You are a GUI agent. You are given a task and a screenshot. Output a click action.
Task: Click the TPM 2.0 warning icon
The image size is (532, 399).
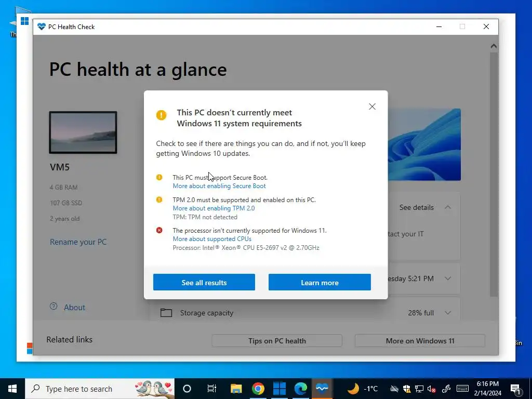(159, 199)
